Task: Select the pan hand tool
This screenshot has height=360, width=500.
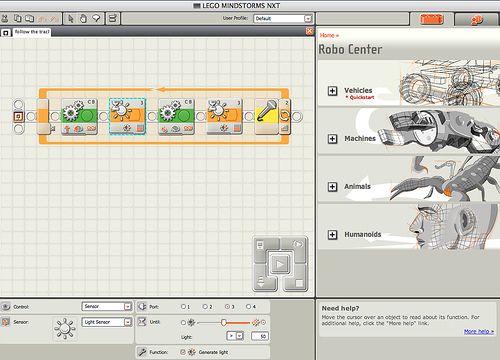Action: 83,19
